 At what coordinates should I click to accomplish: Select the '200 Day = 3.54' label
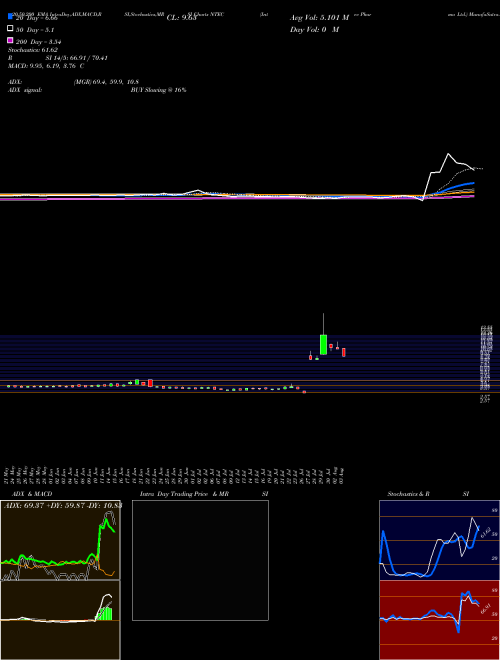tap(39, 42)
